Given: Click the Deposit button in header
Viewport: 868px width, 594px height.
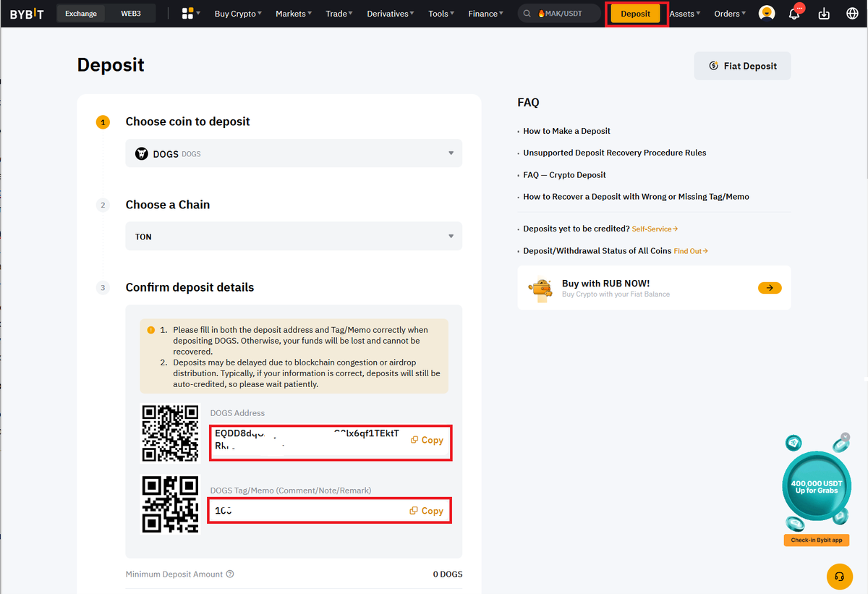Looking at the screenshot, I should click(x=636, y=14).
